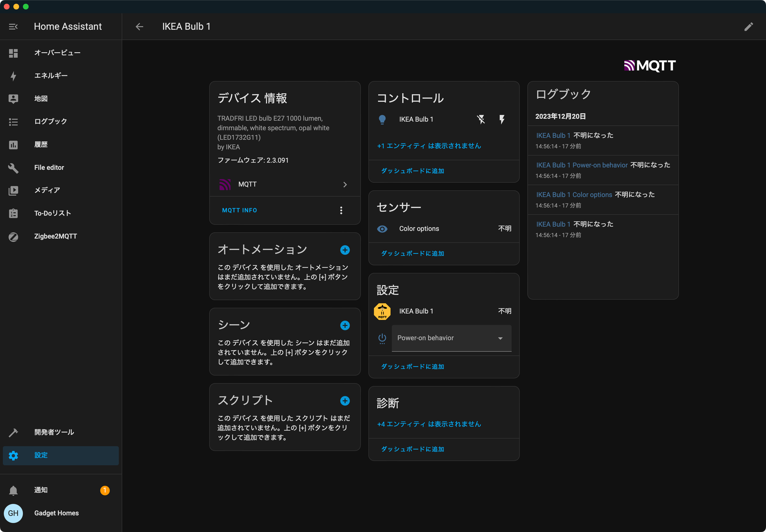Click the Color options eye icon
Viewport: 766px width, 532px height.
[382, 229]
